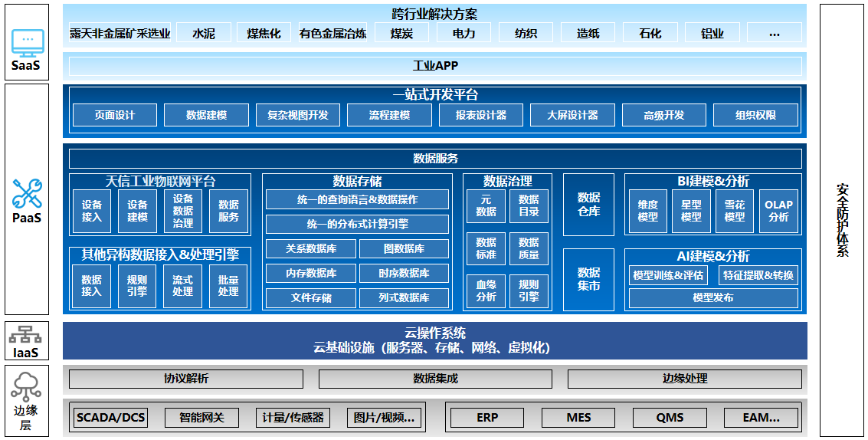Click the 数据服务 header bar

(x=435, y=159)
